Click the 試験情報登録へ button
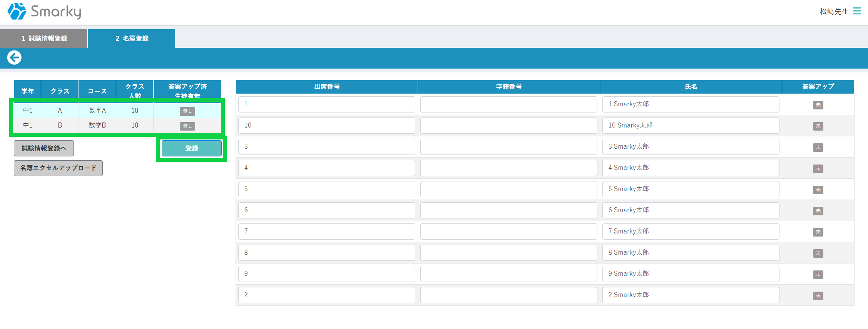 [x=44, y=148]
